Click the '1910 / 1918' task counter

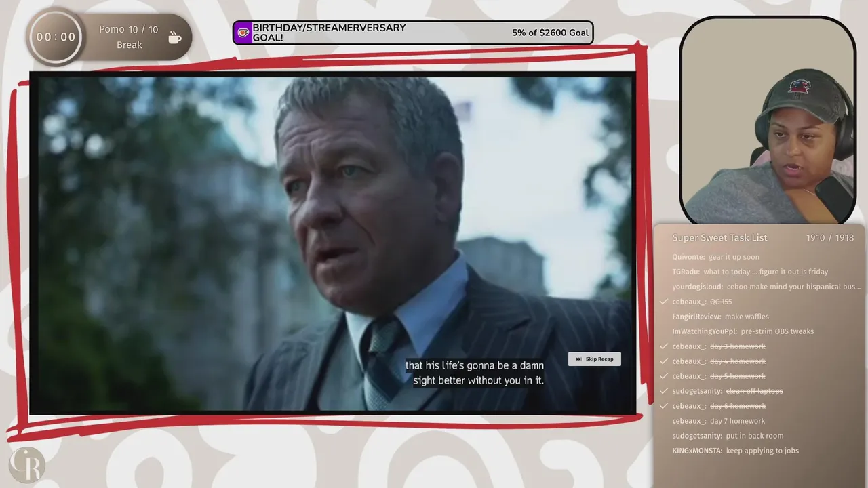pyautogui.click(x=830, y=238)
